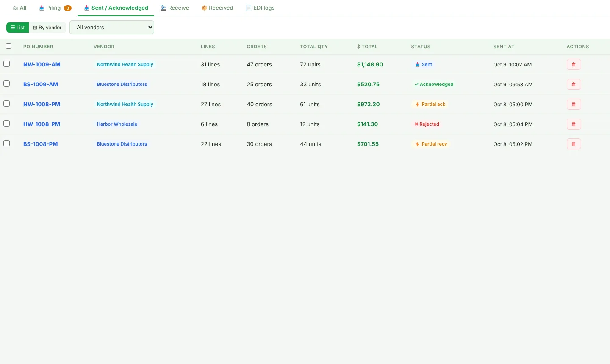Open PO link HW-1008-PM

pyautogui.click(x=42, y=124)
